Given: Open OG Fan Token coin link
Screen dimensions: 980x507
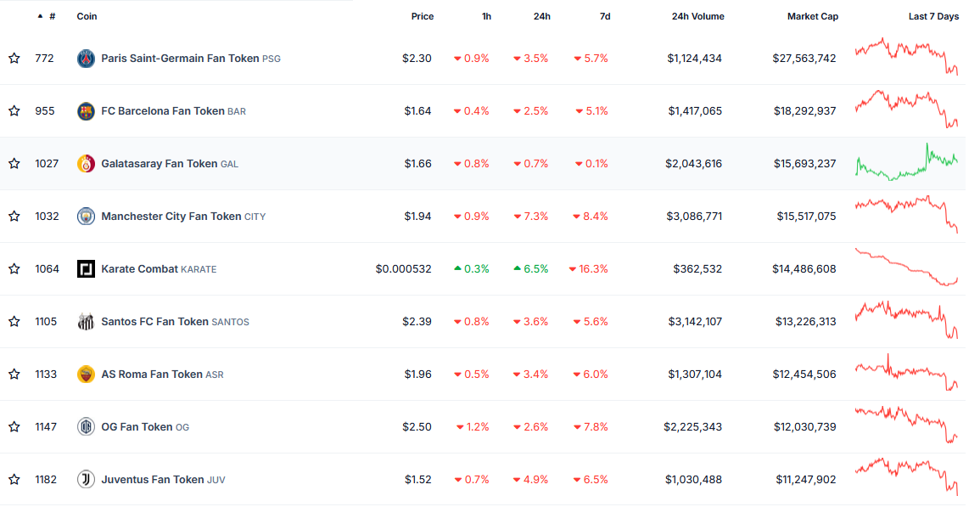Looking at the screenshot, I should tap(145, 426).
